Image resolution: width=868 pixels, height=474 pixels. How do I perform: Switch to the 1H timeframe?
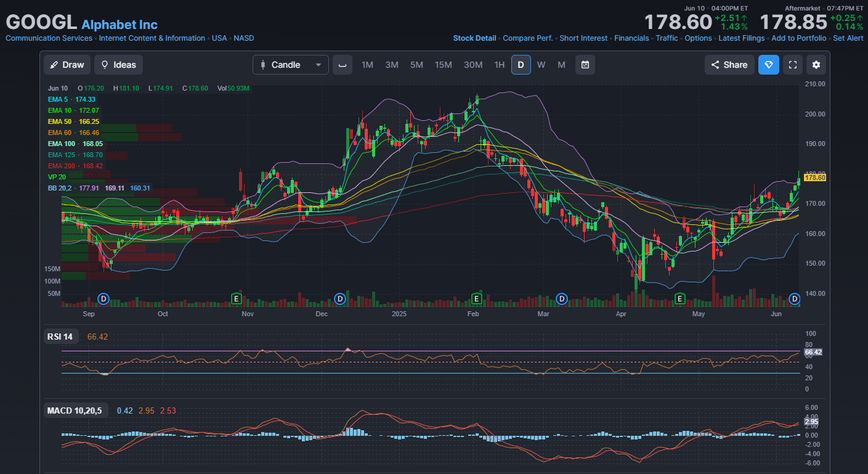(x=500, y=65)
